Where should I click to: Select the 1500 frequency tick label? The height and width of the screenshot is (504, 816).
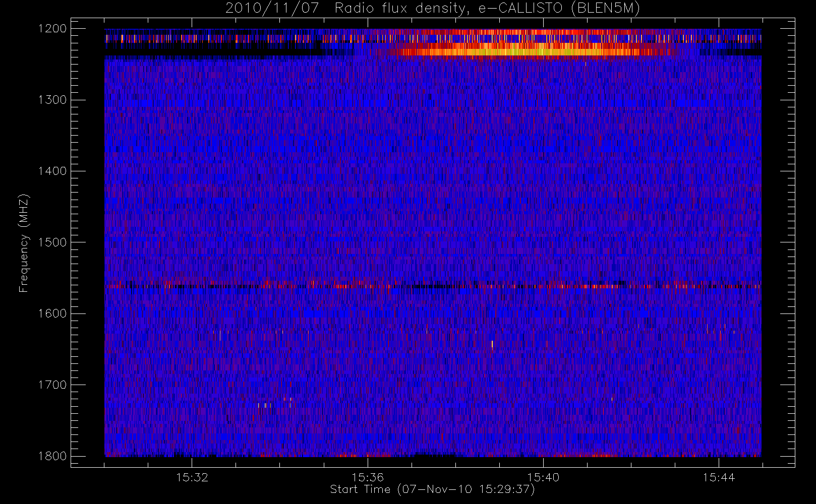tap(52, 242)
